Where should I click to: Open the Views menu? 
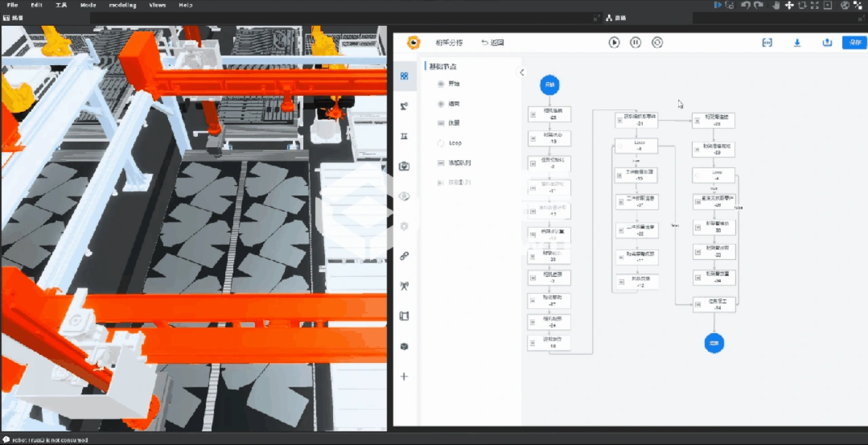click(x=157, y=5)
